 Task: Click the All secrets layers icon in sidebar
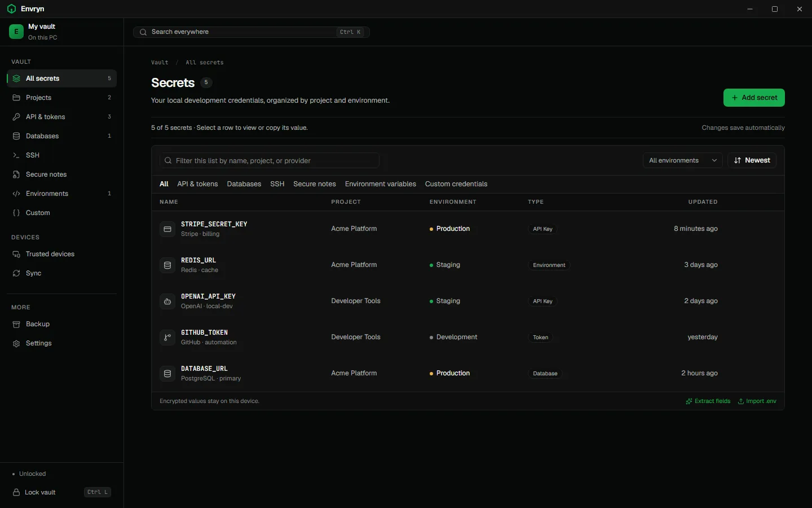(16, 78)
